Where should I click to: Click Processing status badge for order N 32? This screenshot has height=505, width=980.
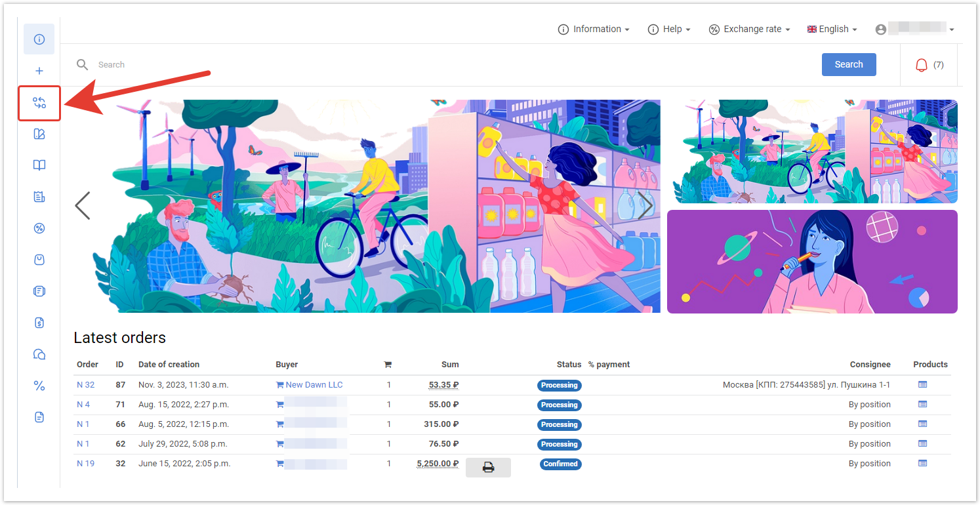pos(560,386)
